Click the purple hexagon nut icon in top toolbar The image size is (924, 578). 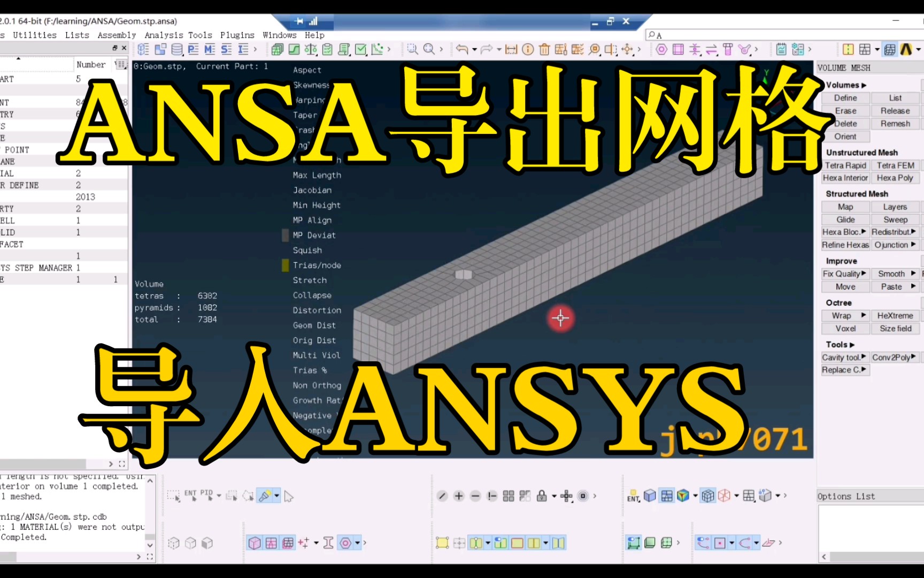click(x=661, y=50)
